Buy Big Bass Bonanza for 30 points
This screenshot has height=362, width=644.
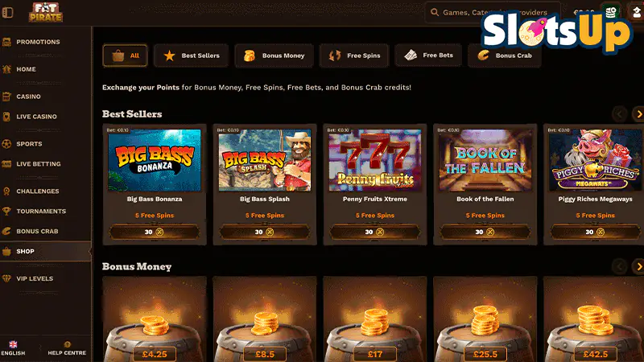click(155, 232)
